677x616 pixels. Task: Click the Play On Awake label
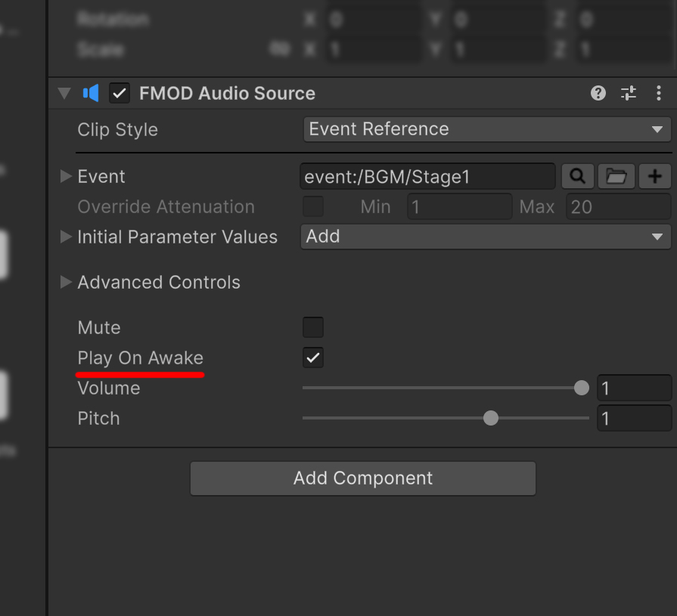click(x=141, y=358)
